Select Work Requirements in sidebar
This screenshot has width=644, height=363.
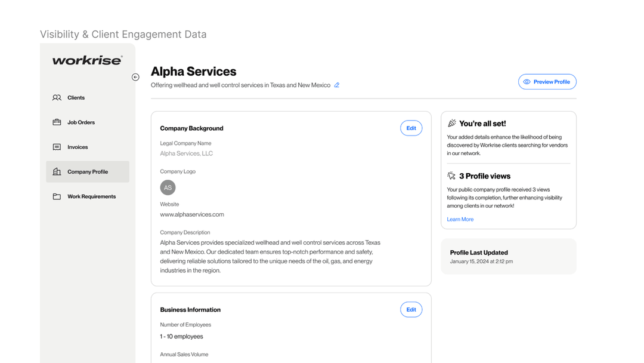pyautogui.click(x=91, y=196)
